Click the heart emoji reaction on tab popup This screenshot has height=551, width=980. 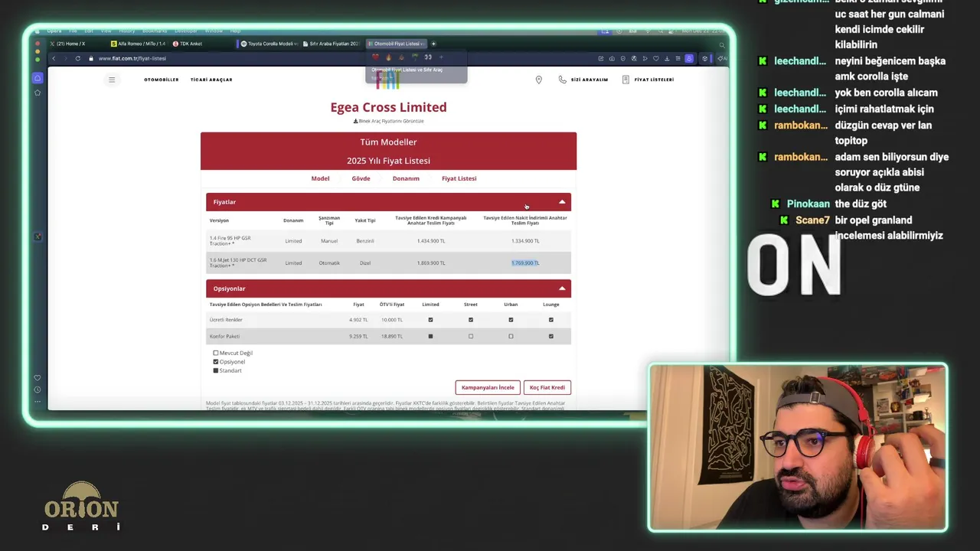coord(375,57)
